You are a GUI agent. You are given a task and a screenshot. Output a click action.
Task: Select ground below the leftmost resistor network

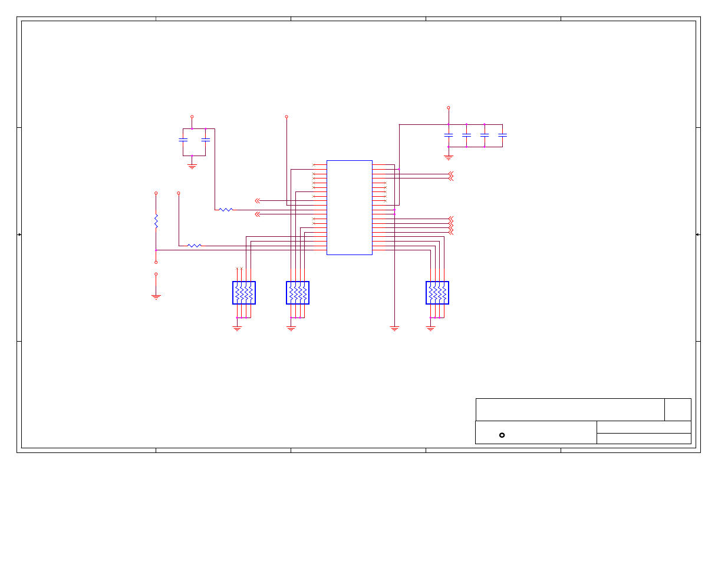click(237, 329)
